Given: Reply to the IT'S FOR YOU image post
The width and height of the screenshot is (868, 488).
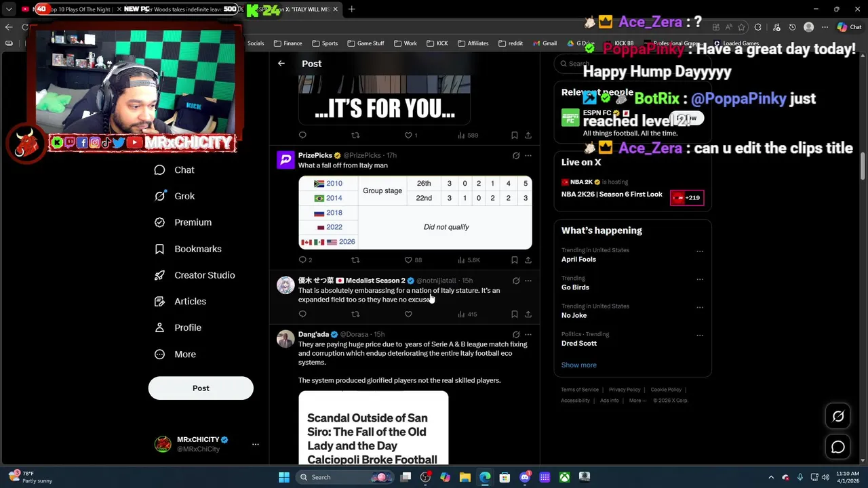Looking at the screenshot, I should (302, 135).
